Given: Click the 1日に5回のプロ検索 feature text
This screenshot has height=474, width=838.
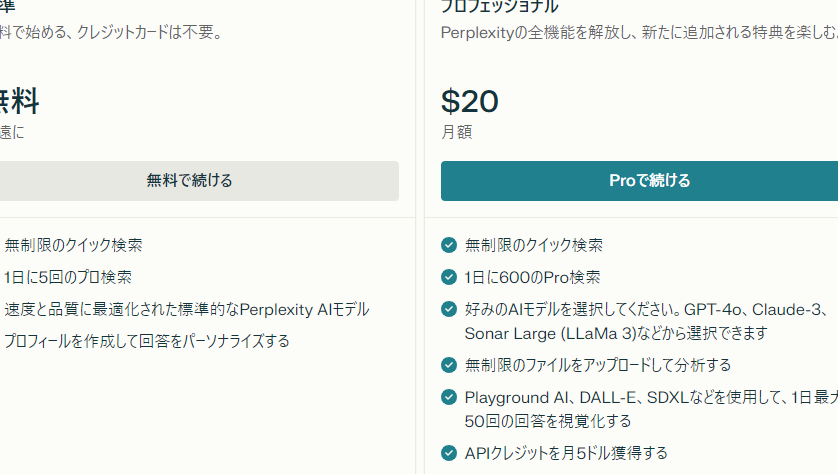Looking at the screenshot, I should click(x=68, y=277).
